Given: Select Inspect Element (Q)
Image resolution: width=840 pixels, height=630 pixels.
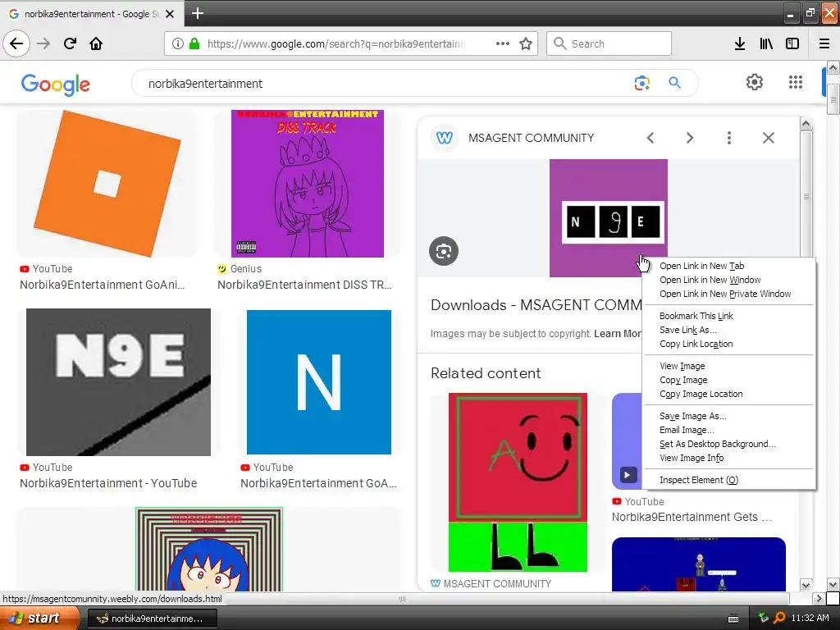Looking at the screenshot, I should [x=699, y=480].
